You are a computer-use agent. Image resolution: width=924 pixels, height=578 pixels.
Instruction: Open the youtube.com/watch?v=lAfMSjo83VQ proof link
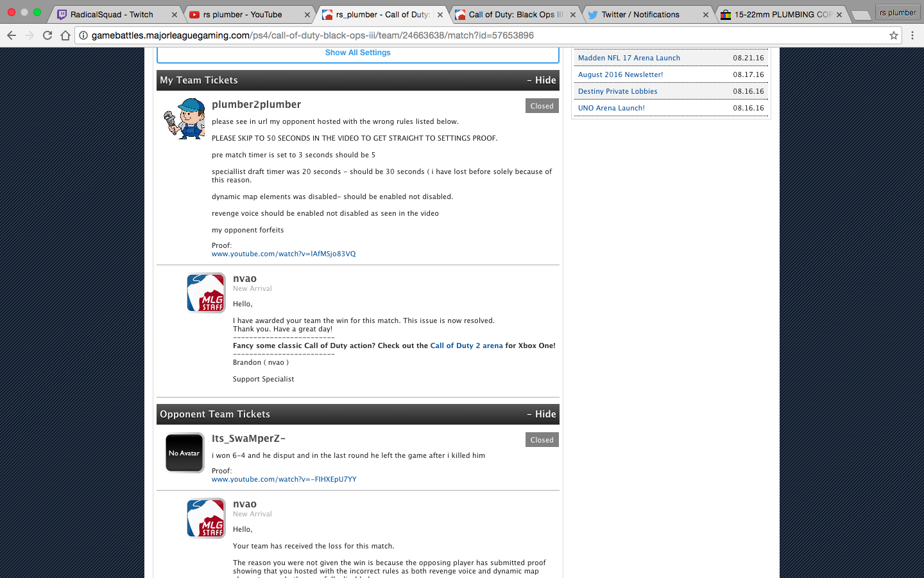[284, 254]
